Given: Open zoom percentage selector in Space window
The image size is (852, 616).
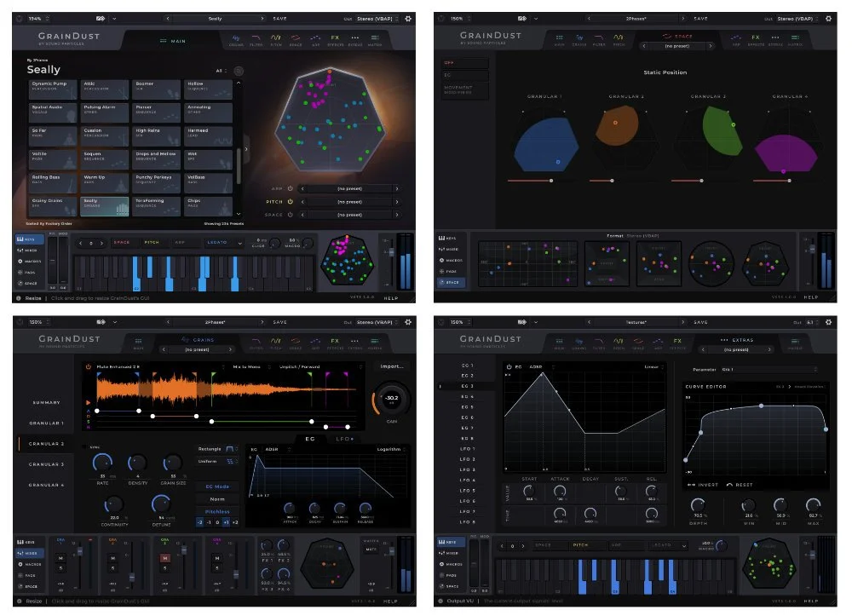Looking at the screenshot, I should [x=461, y=19].
